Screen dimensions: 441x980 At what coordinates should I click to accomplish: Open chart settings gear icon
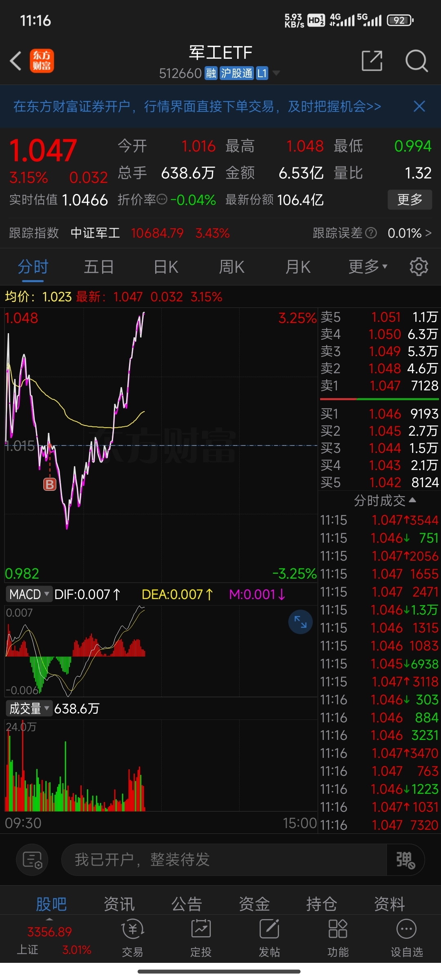point(419,267)
